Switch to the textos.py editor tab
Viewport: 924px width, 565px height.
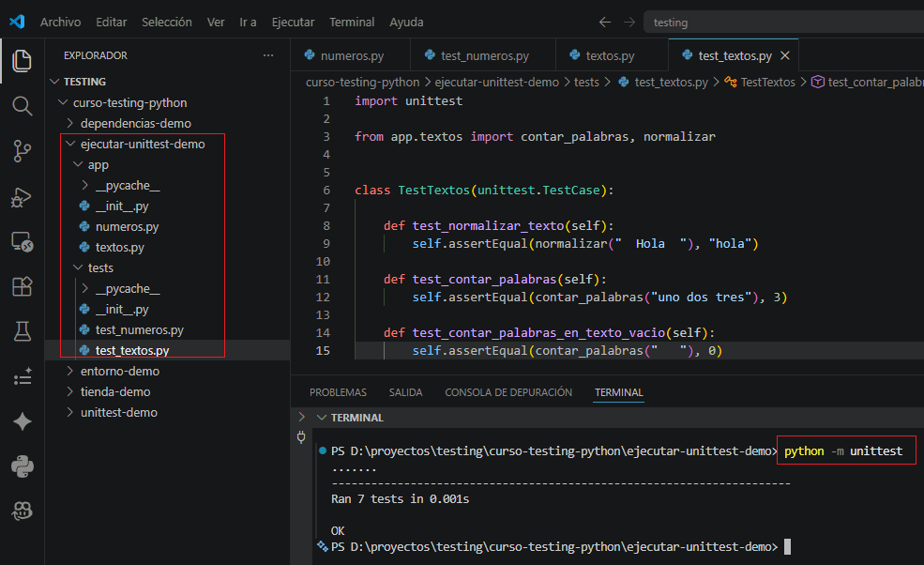coord(612,55)
